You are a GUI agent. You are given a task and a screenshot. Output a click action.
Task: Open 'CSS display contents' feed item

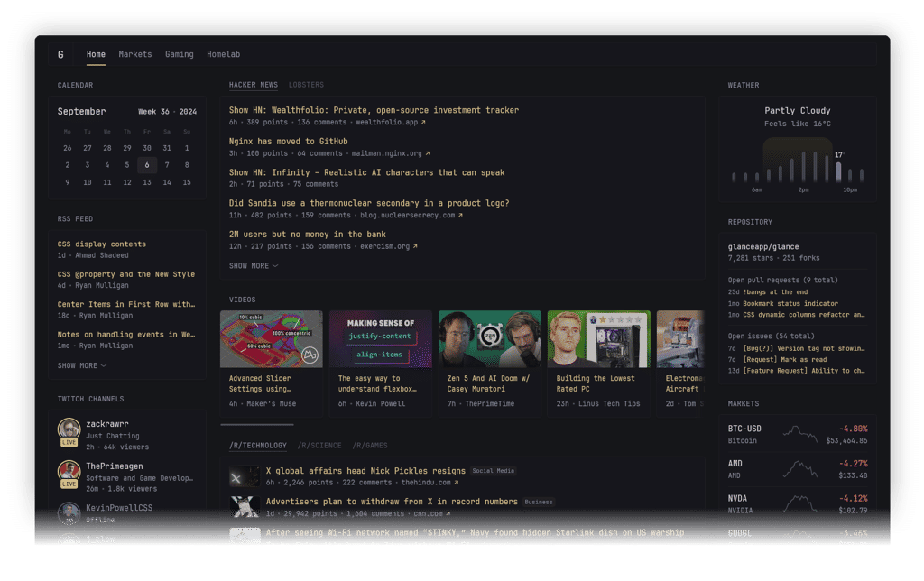101,244
